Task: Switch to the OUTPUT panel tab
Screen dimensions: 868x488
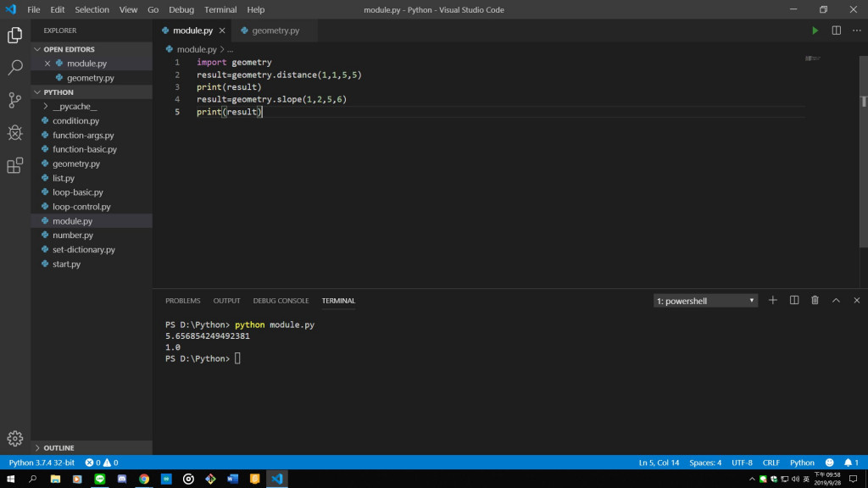Action: (226, 301)
